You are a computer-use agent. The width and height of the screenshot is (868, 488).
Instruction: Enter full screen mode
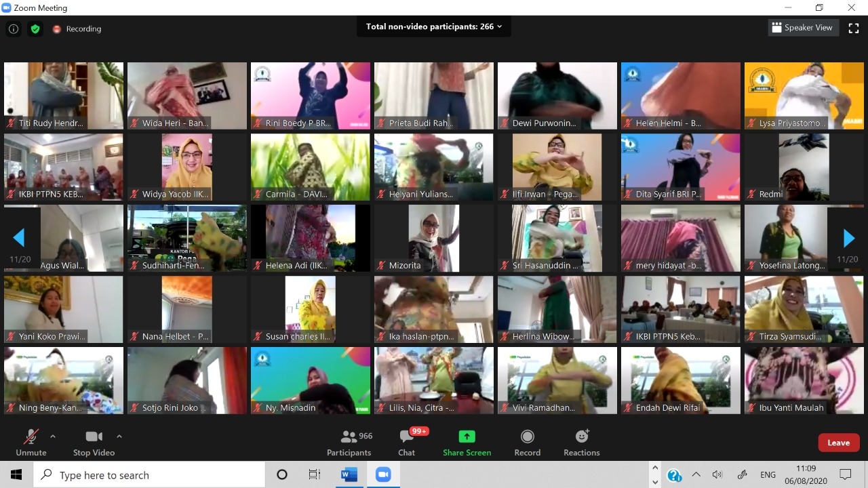tap(854, 28)
